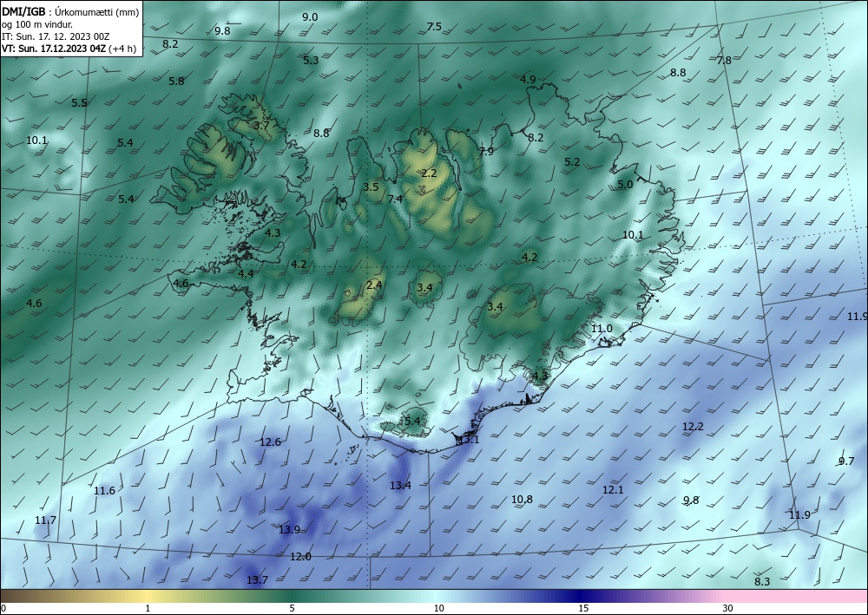Click the colorbar label '5'

coord(292,609)
